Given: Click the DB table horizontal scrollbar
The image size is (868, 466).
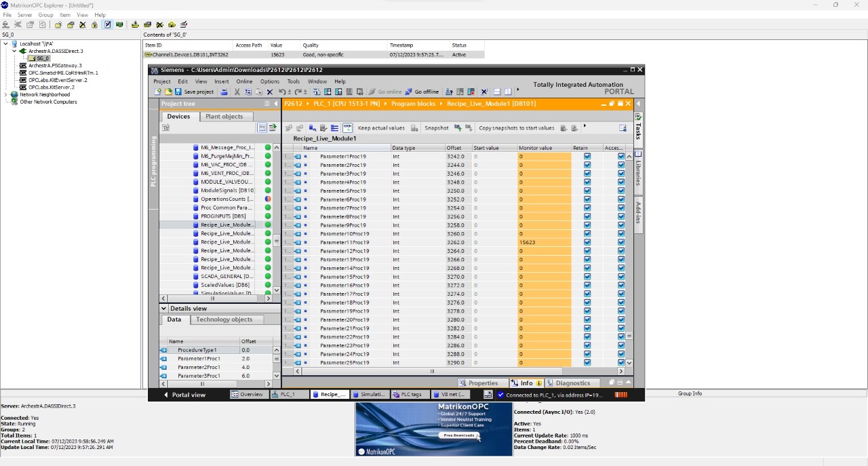Looking at the screenshot, I should point(432,371).
